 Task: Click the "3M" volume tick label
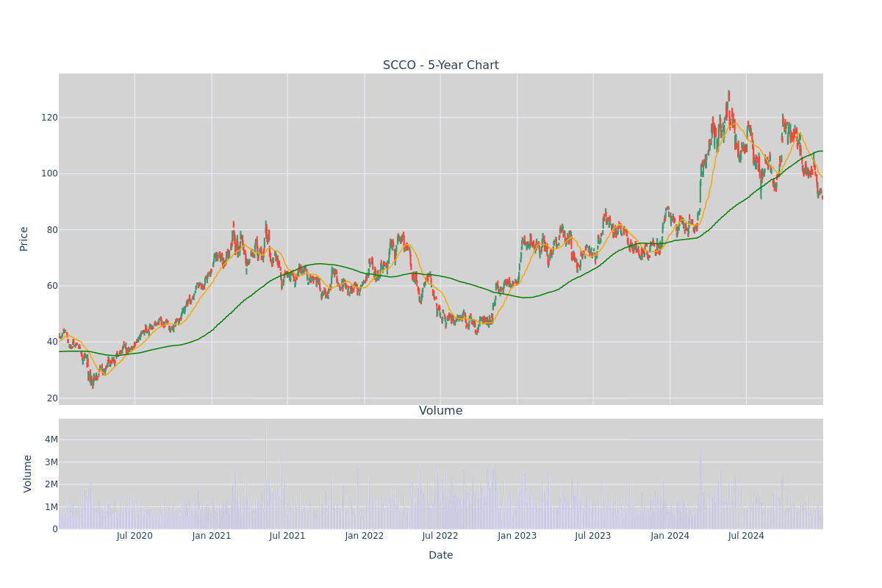click(x=51, y=462)
